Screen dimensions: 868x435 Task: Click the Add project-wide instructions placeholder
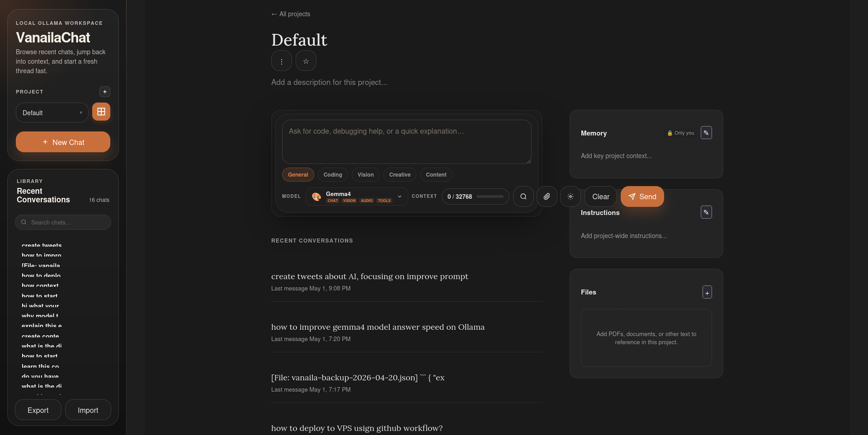pyautogui.click(x=624, y=236)
